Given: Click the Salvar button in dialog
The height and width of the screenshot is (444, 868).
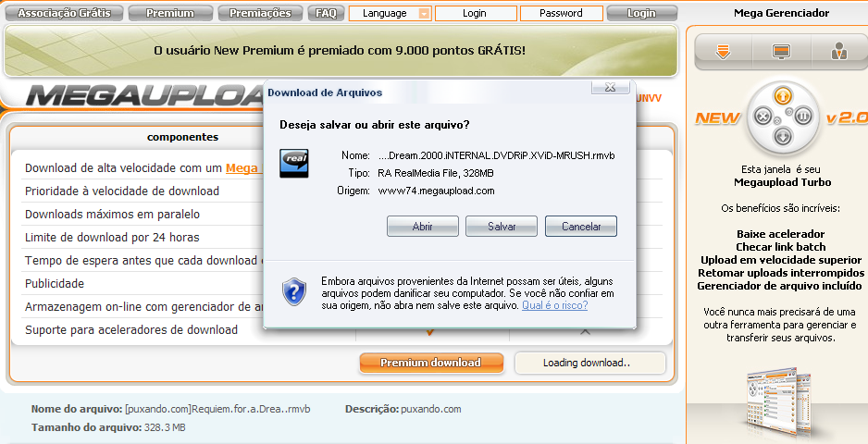Looking at the screenshot, I should pyautogui.click(x=502, y=226).
